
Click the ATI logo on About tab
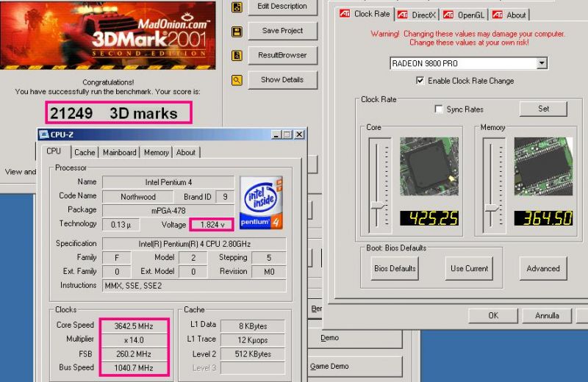coord(498,15)
